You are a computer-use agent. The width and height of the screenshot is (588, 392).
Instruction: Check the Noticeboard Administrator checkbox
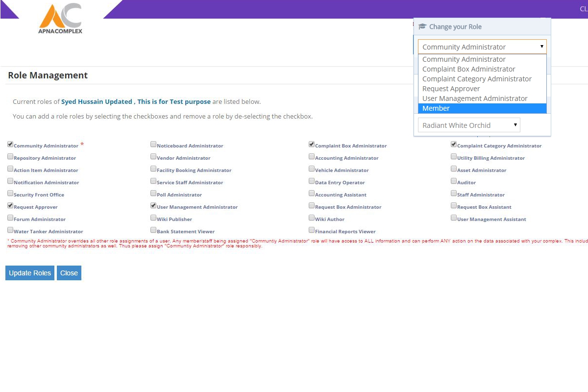pos(153,145)
